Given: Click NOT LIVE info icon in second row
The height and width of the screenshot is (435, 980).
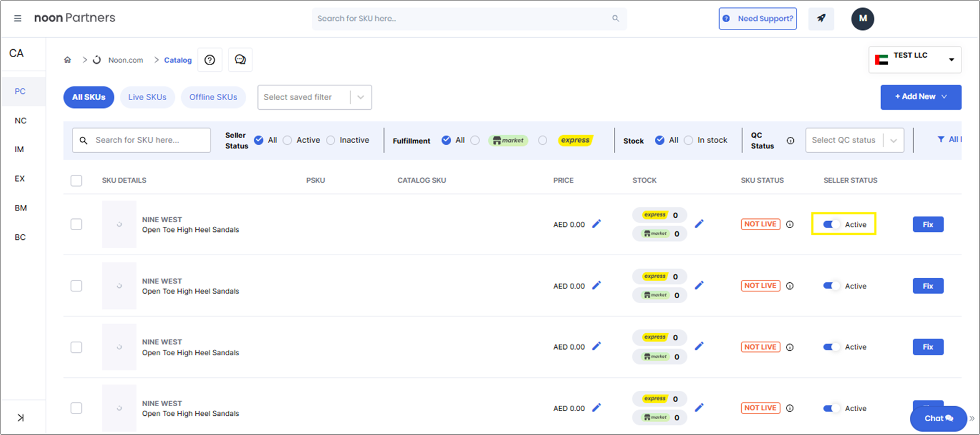Looking at the screenshot, I should pos(790,286).
